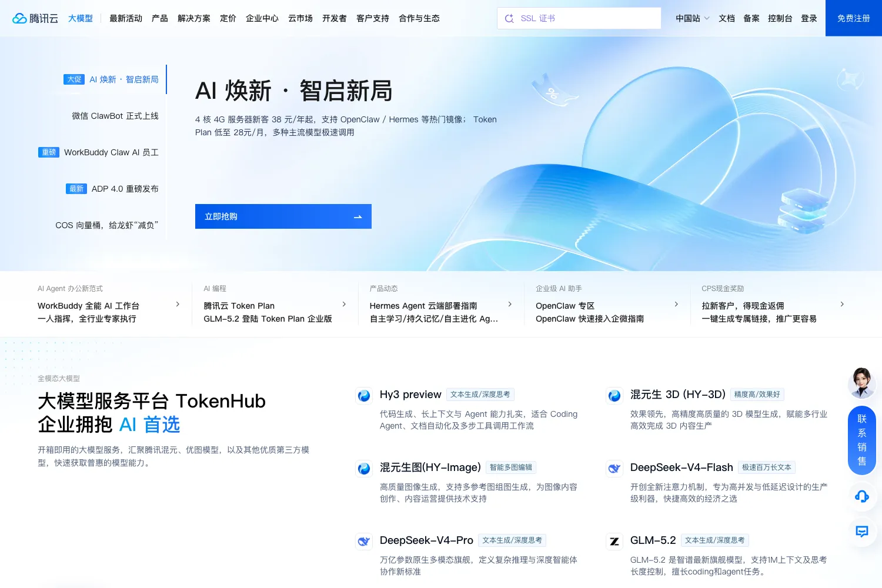Click the feedback chat icon

pos(862,532)
